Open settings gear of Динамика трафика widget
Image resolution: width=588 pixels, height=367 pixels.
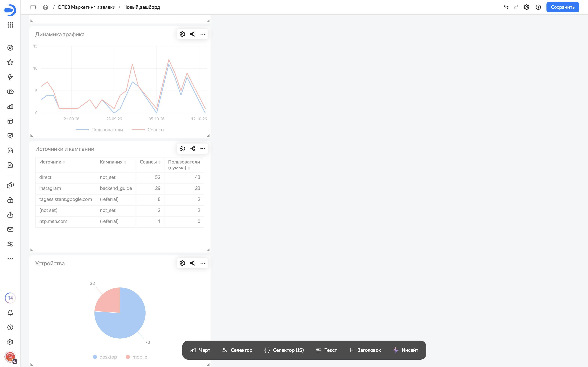point(182,34)
